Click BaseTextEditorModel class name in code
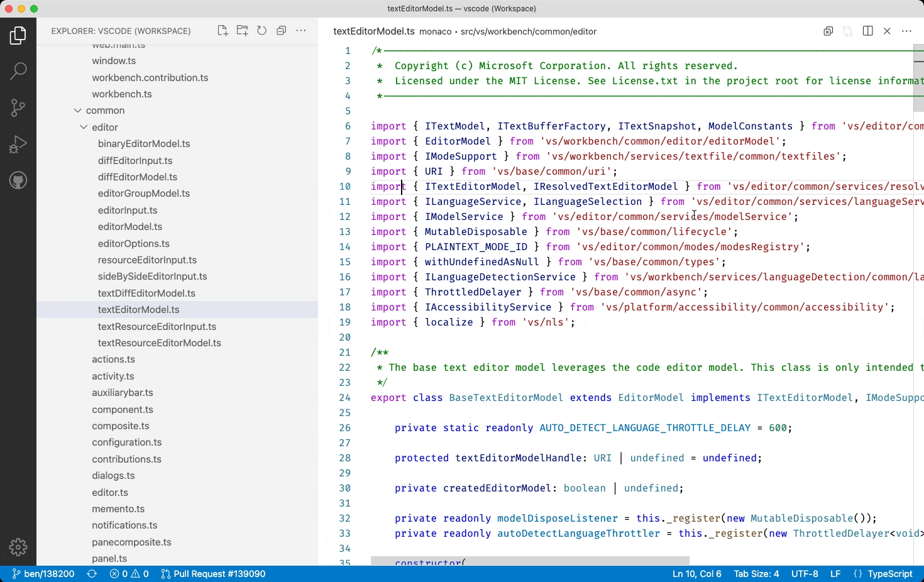 point(506,398)
